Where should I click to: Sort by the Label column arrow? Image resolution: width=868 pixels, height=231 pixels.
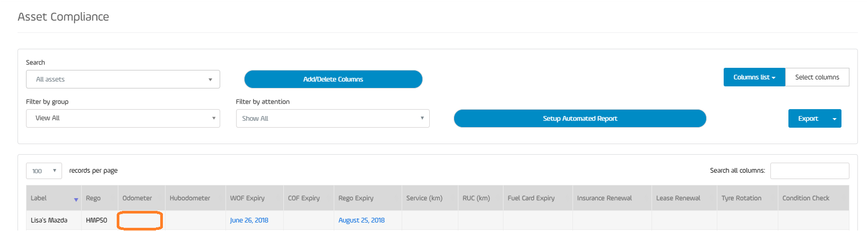click(x=76, y=200)
